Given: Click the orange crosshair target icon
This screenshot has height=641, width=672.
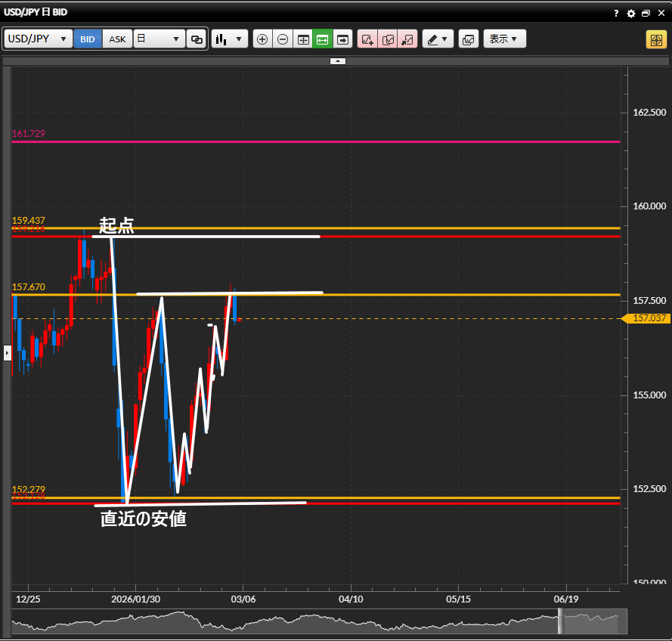Looking at the screenshot, I should (655, 39).
